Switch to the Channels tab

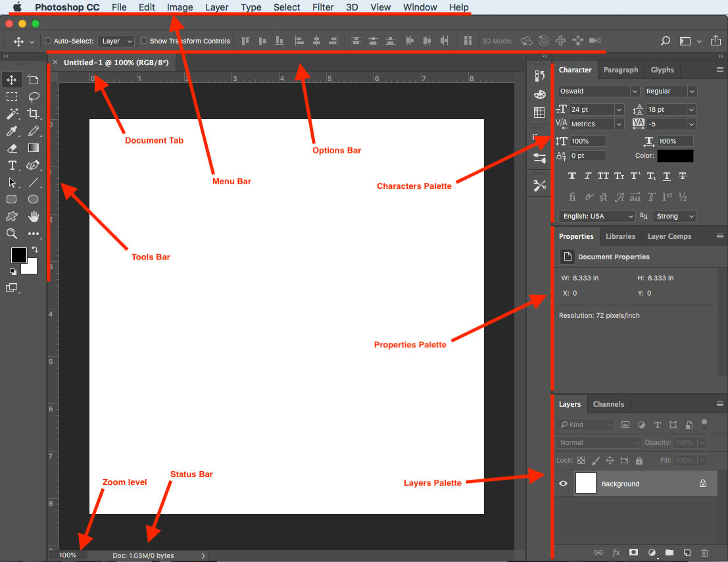[x=608, y=404]
